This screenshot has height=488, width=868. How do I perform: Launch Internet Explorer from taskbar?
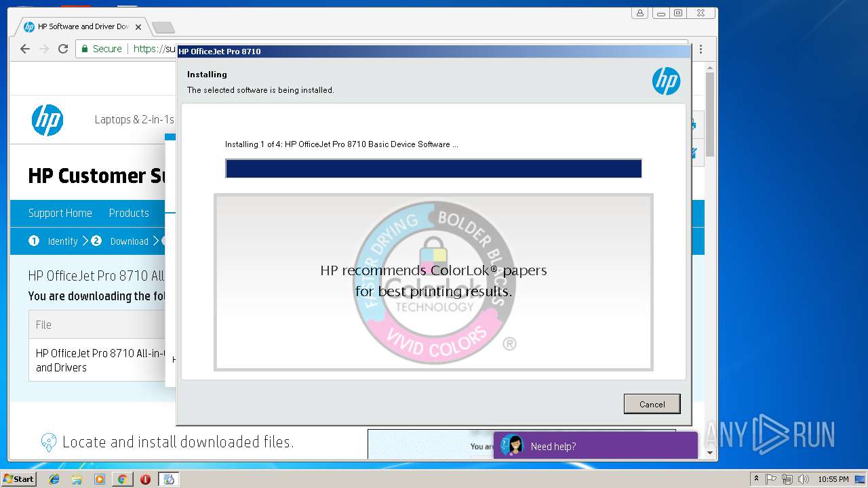click(54, 479)
